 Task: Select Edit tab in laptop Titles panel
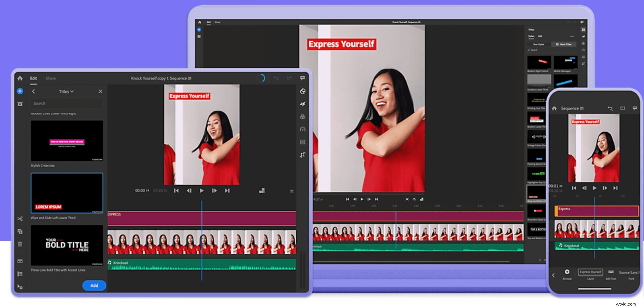[540, 36]
